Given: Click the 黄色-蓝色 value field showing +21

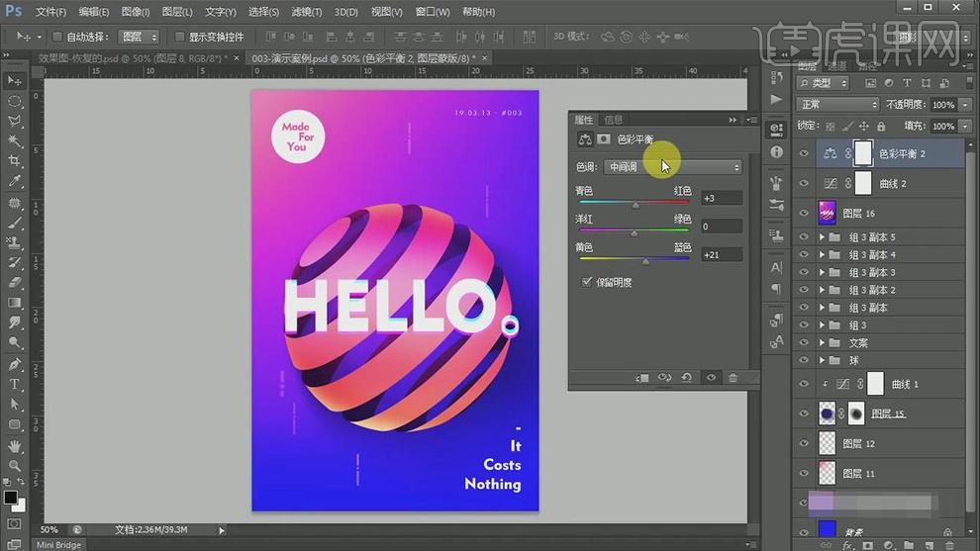Looking at the screenshot, I should [722, 255].
